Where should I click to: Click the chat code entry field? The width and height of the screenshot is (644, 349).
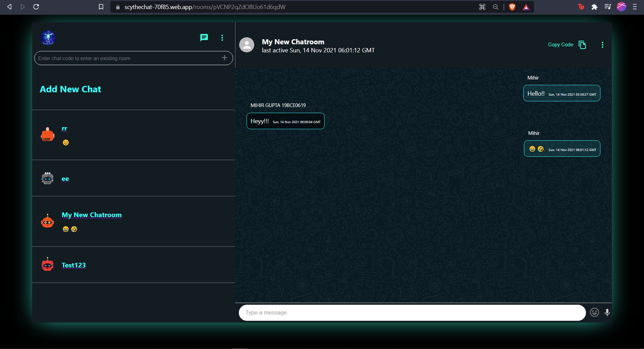127,58
